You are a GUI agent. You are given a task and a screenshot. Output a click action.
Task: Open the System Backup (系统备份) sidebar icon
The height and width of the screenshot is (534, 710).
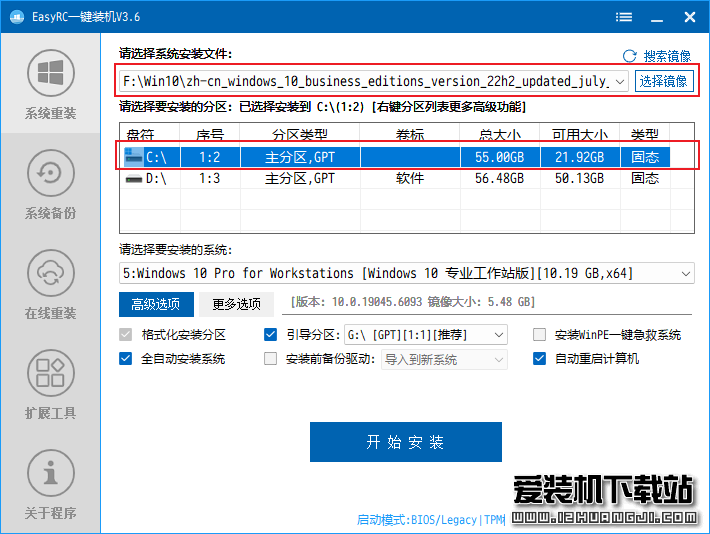[x=51, y=173]
